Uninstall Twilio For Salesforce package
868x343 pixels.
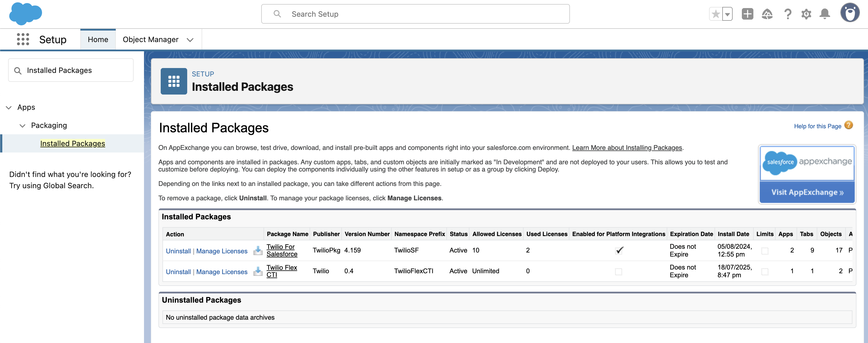pyautogui.click(x=178, y=251)
